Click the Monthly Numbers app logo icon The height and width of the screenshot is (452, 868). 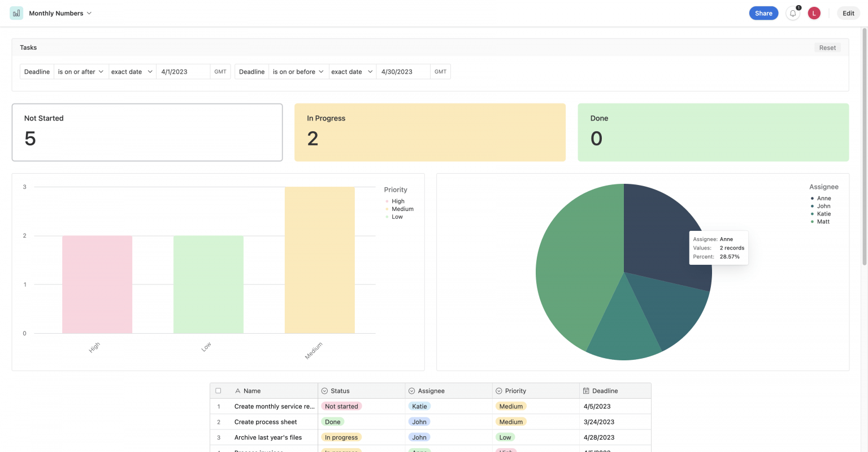coord(15,12)
